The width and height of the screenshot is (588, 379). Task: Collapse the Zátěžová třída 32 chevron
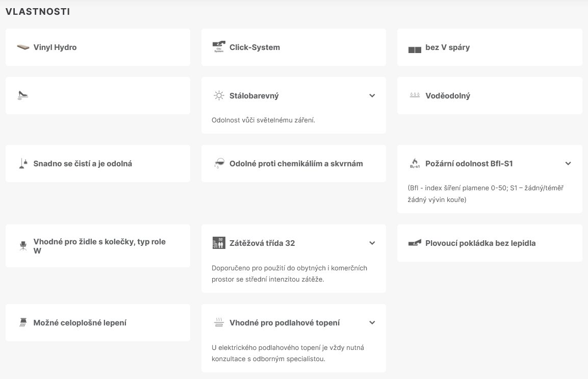pos(372,243)
